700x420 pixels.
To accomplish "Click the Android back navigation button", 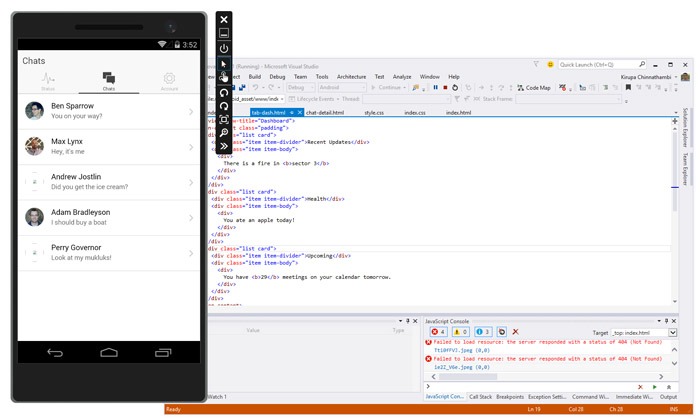I will tap(54, 353).
